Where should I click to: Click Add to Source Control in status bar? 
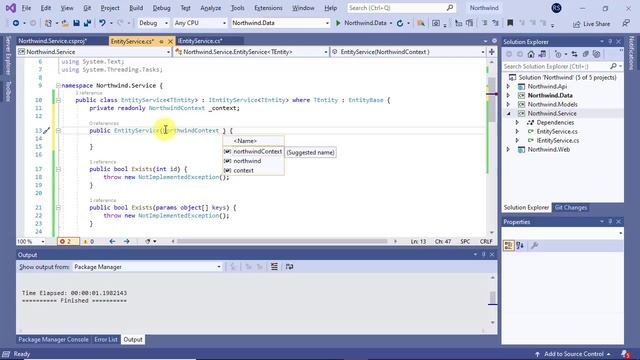pyautogui.click(x=573, y=354)
